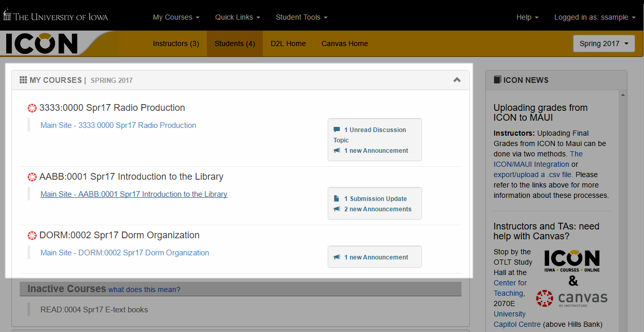Click Canvas icon beside Dorm Organization course
Screen dimensions: 644x332
click(x=32, y=235)
